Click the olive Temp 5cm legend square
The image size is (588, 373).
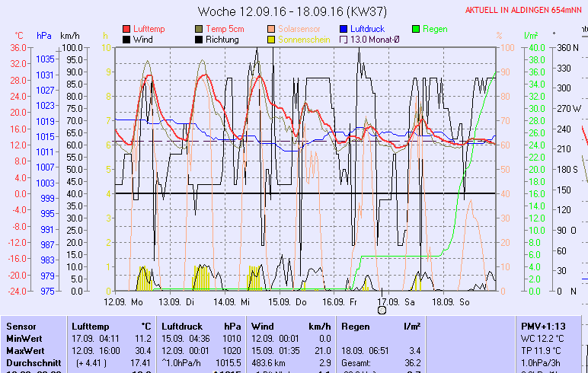point(200,29)
